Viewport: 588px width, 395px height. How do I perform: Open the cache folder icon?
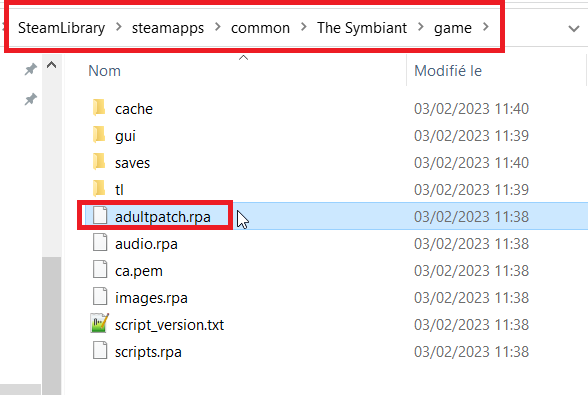[99, 108]
